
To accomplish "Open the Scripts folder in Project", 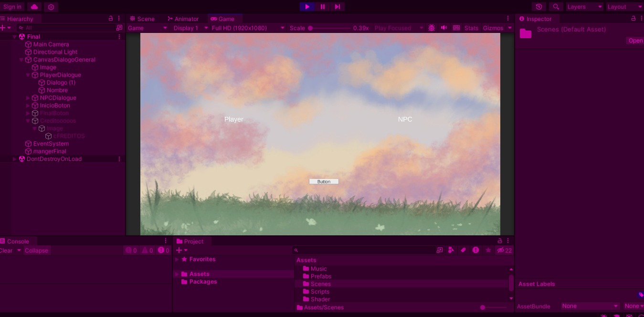I will [x=320, y=292].
